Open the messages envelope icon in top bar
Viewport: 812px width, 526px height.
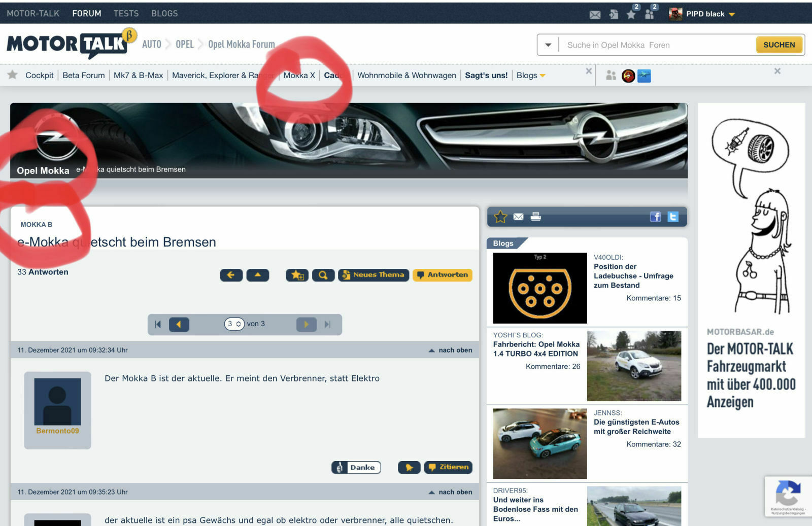click(x=595, y=15)
